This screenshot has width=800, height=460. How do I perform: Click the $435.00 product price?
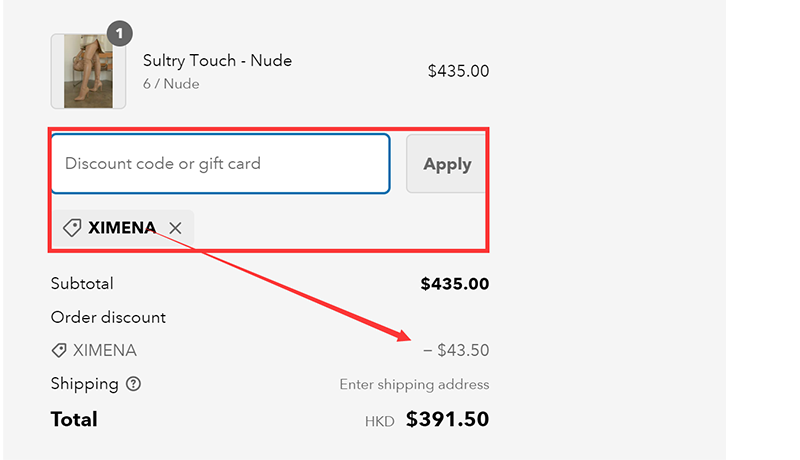[458, 71]
